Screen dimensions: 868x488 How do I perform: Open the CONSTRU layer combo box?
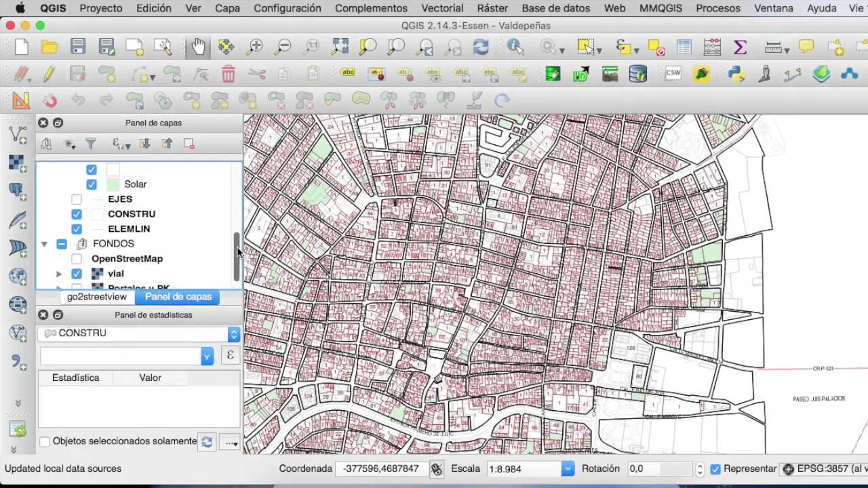click(x=139, y=333)
